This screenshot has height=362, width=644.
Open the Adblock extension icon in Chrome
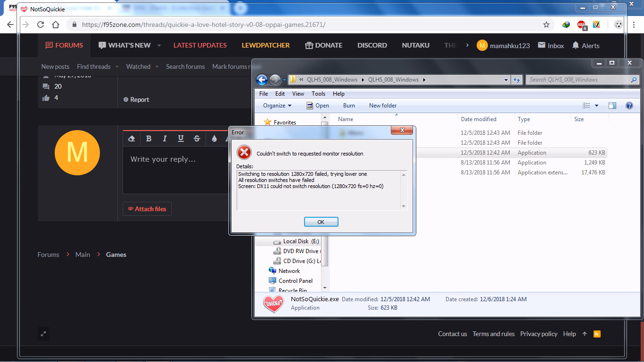coord(582,25)
